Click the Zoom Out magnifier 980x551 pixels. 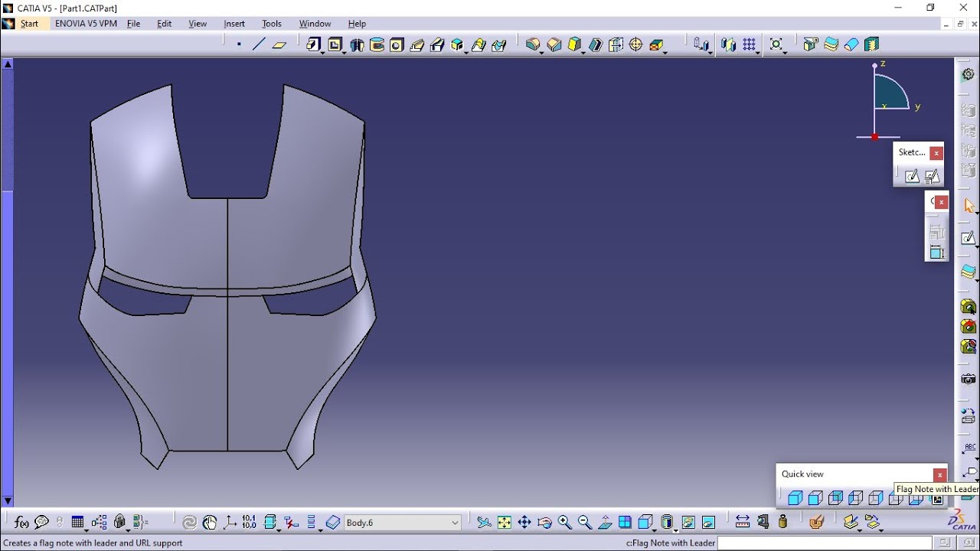point(585,523)
